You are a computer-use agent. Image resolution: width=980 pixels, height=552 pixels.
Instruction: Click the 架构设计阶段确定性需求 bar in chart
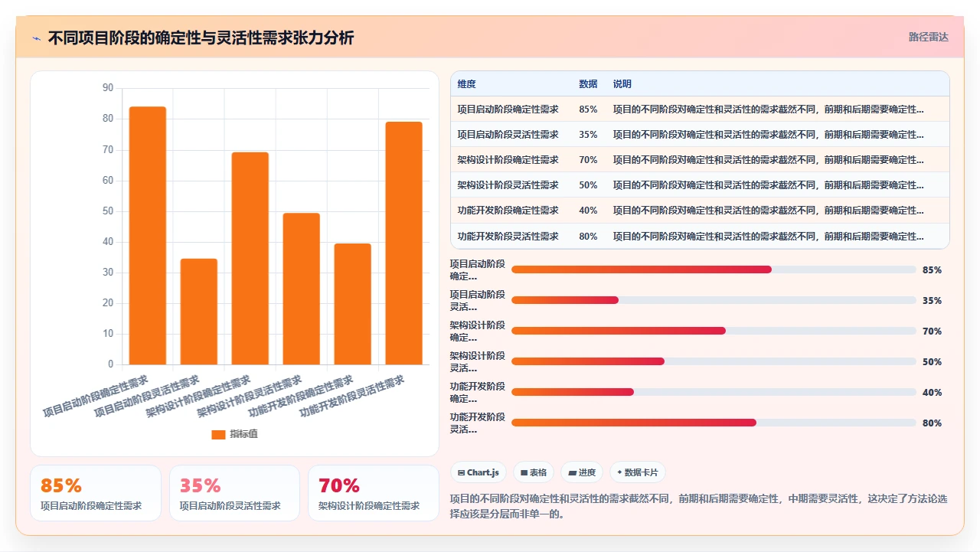pyautogui.click(x=250, y=258)
